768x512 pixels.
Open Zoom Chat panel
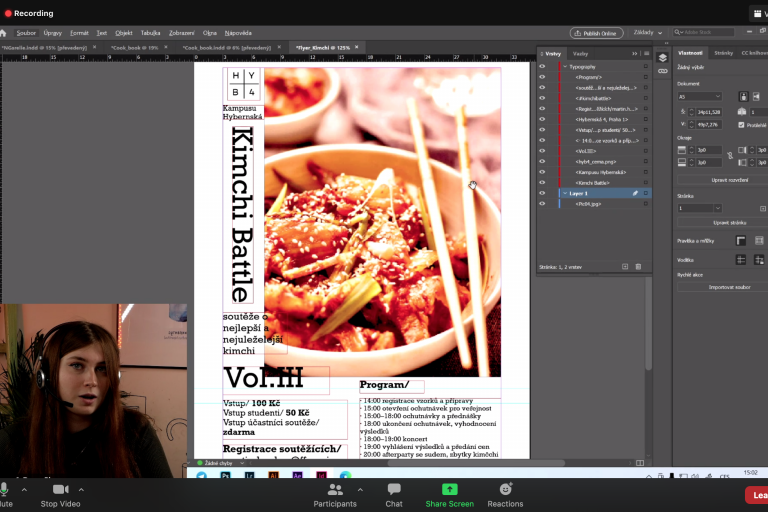394,493
